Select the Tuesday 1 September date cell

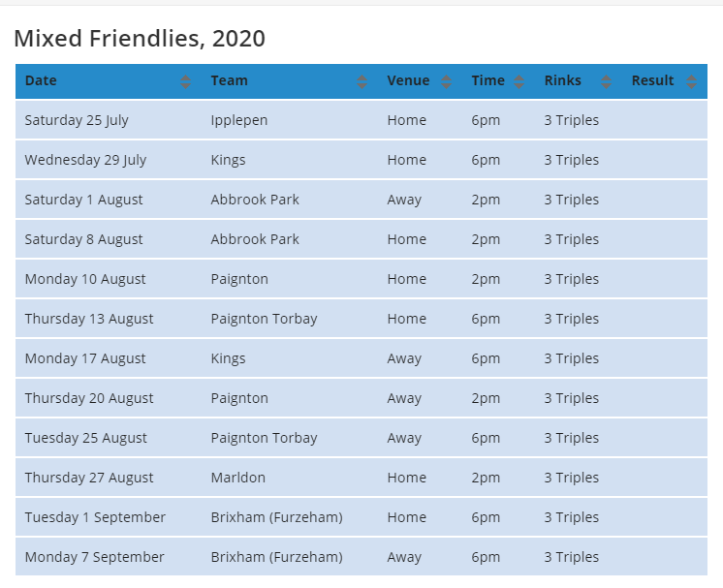pos(95,518)
